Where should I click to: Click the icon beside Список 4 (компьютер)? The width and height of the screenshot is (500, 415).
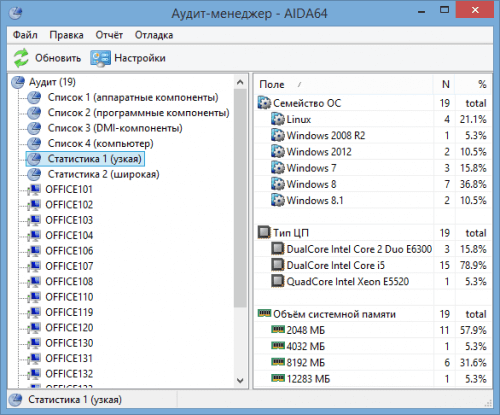[34, 144]
